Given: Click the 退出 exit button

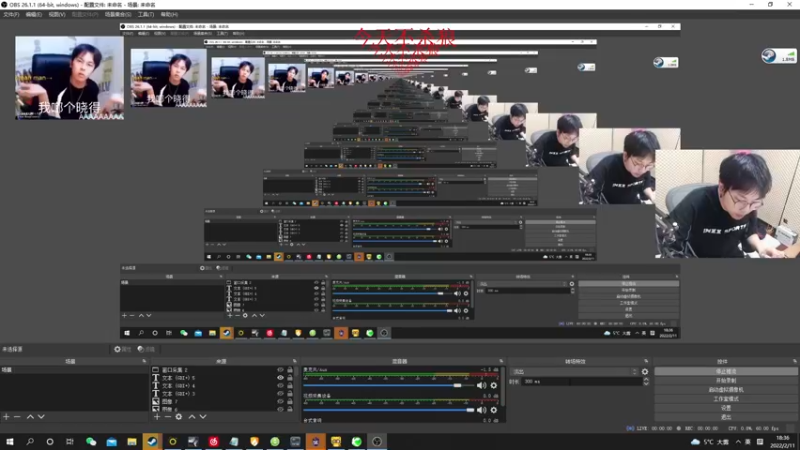Looking at the screenshot, I should (x=726, y=417).
